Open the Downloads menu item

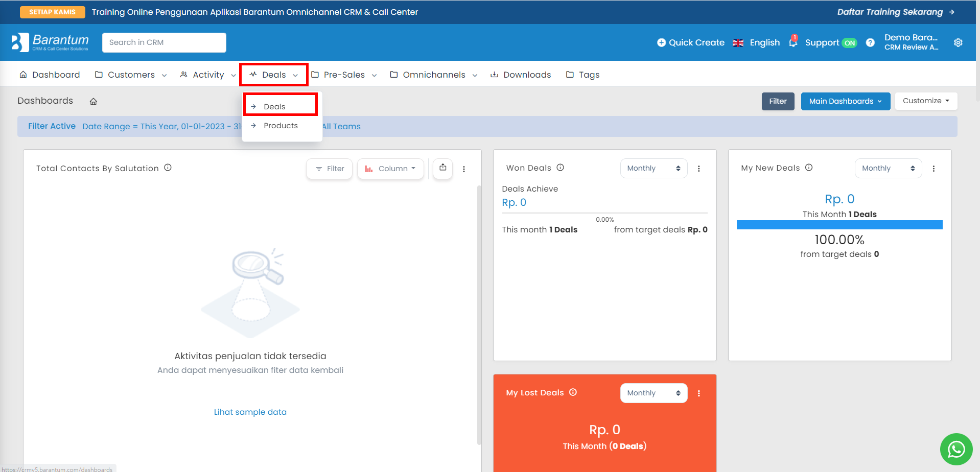click(x=521, y=75)
